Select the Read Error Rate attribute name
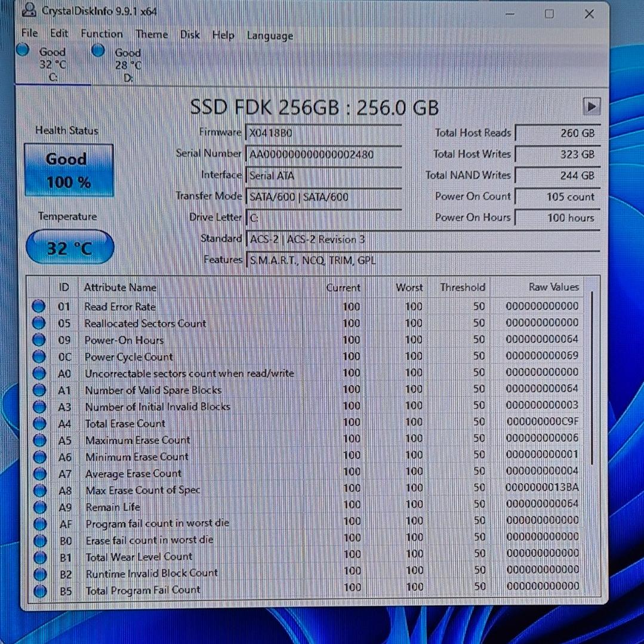 click(x=120, y=306)
